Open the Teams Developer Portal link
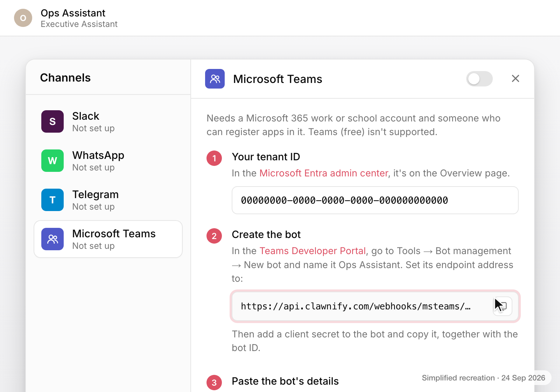Image resolution: width=560 pixels, height=392 pixels. [313, 251]
